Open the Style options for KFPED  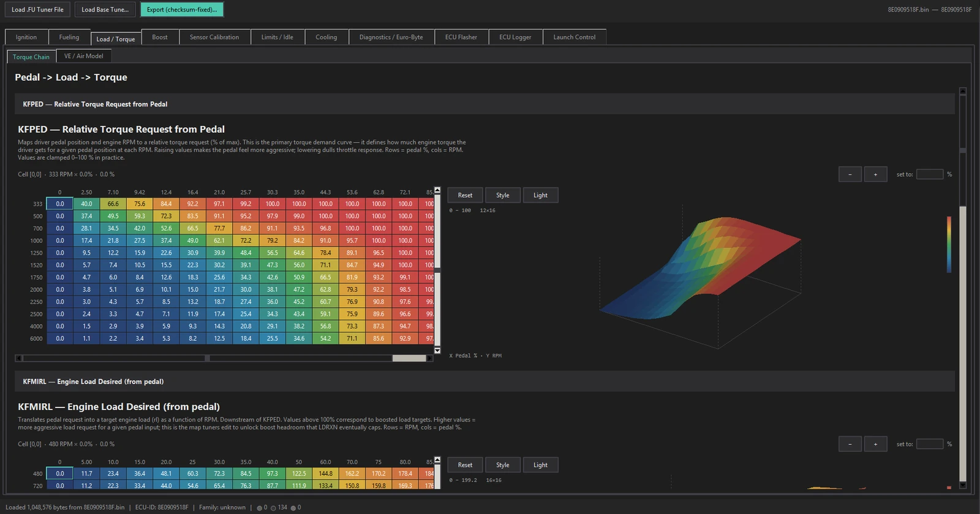(x=503, y=195)
